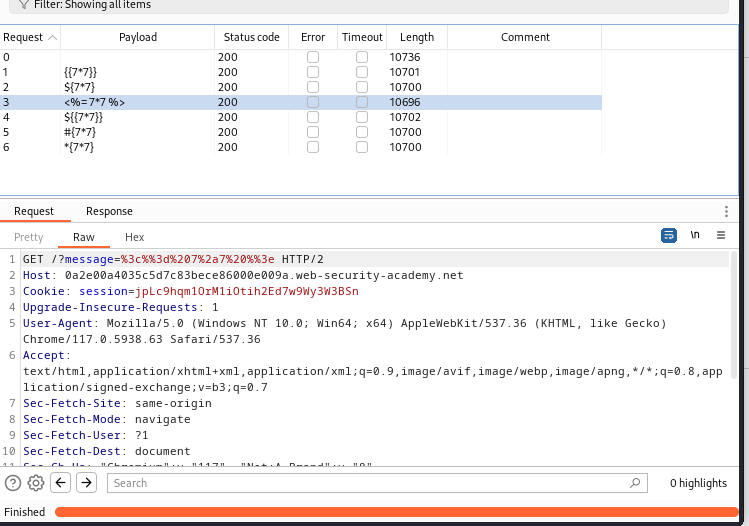
Task: Toggle Error checkbox for payload *{7*7}
Action: [313, 147]
